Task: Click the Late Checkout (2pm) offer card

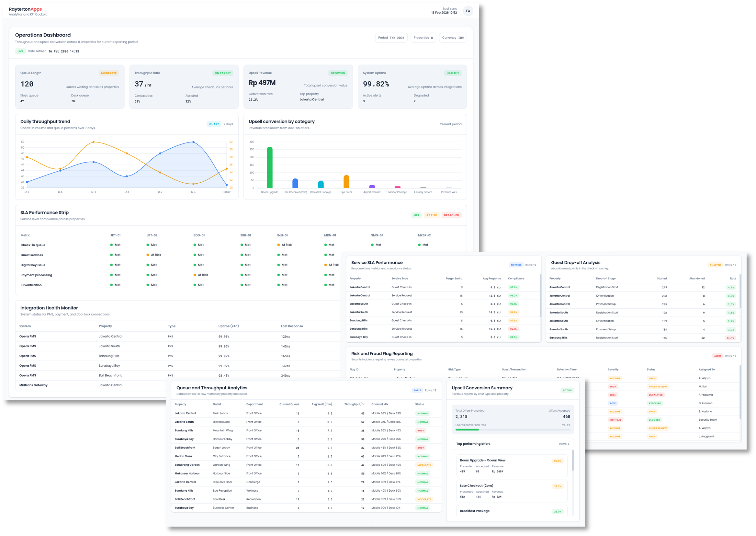Action: [512, 491]
